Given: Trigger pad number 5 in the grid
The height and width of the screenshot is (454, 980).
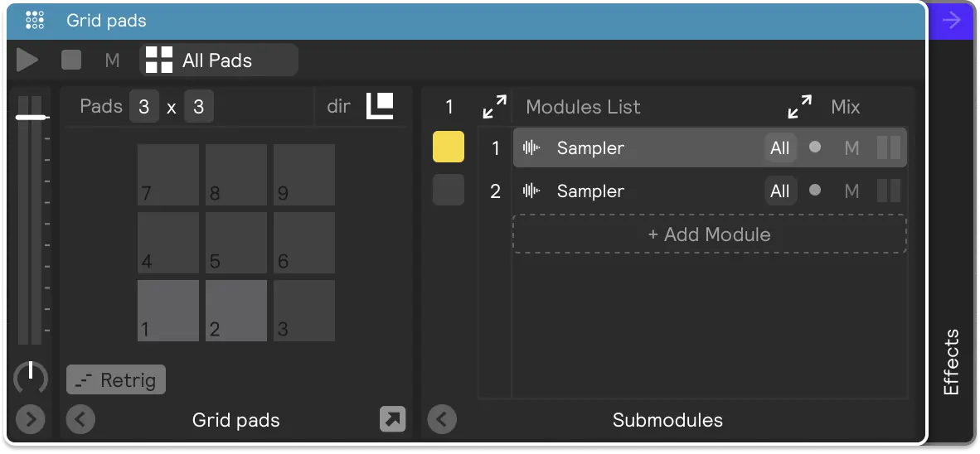Looking at the screenshot, I should pyautogui.click(x=236, y=243).
